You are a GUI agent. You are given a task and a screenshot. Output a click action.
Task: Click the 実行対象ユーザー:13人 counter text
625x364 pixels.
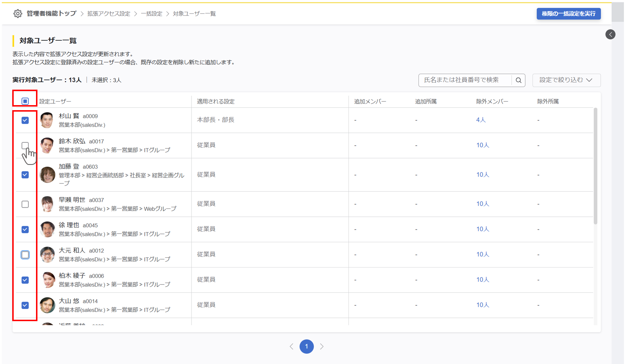pos(47,80)
